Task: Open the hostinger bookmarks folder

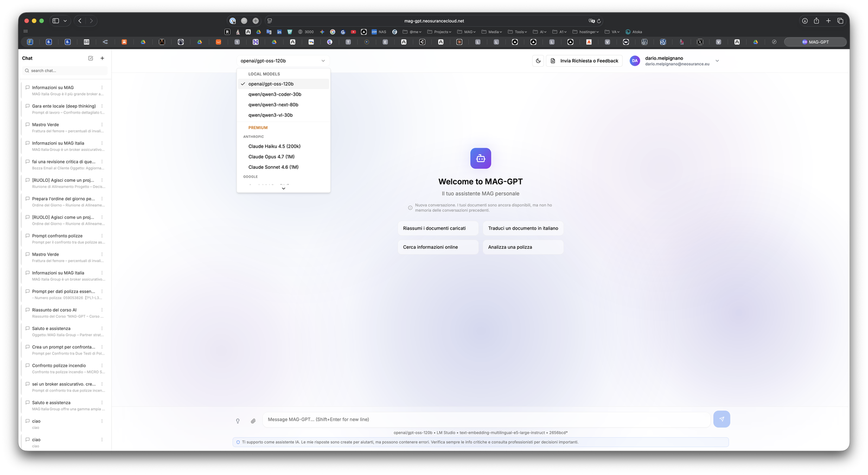Action: coord(586,32)
